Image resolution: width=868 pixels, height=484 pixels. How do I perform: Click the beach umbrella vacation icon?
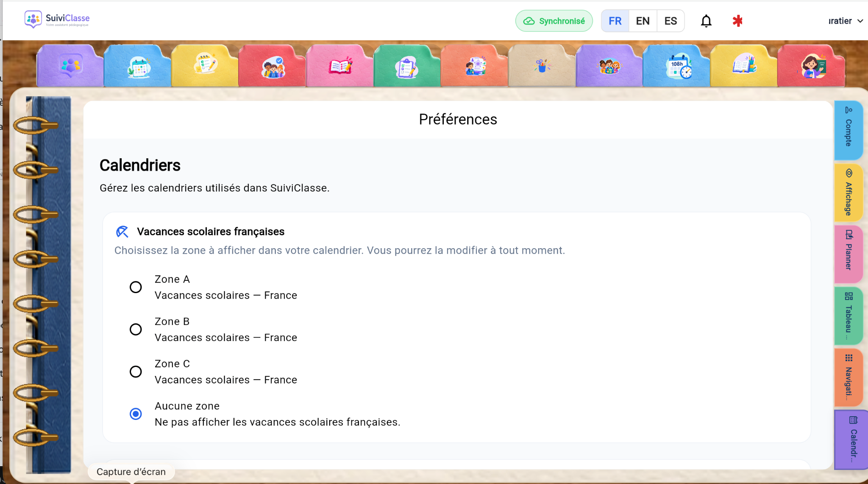(122, 232)
